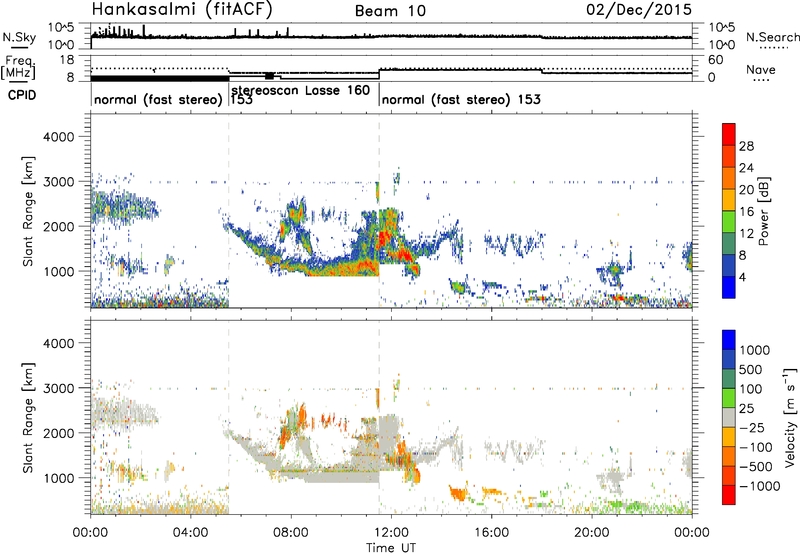Viewport: 800px width, 554px height.
Task: Click the first 'normal (fast stereo)' CPID label
Action: click(x=158, y=99)
